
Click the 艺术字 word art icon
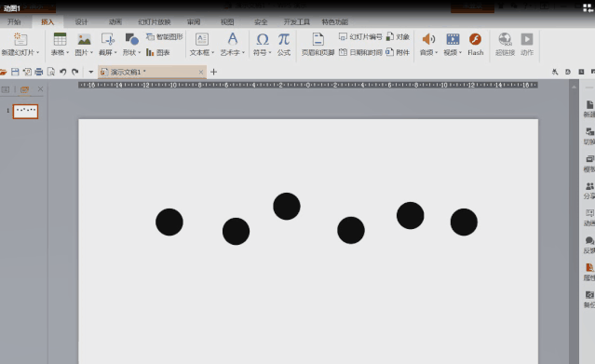tap(233, 39)
